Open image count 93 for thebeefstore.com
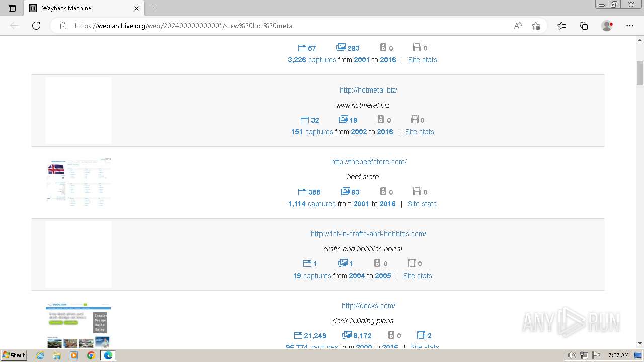 click(x=350, y=192)
